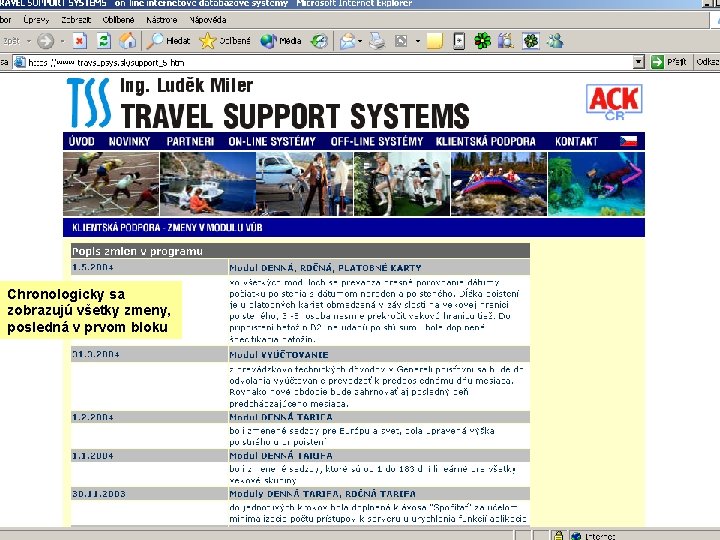Open the Media toolbar button
Image resolution: width=720 pixels, height=540 pixels.
281,41
